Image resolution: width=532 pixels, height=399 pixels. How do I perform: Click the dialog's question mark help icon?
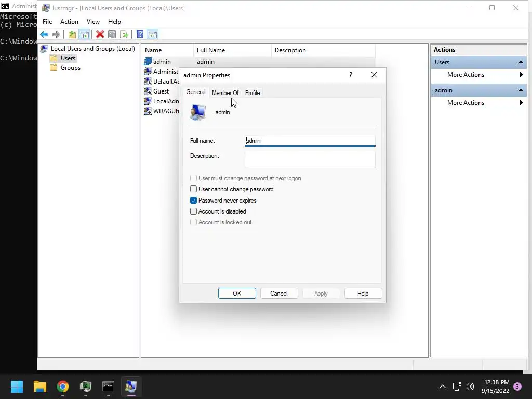(x=351, y=75)
